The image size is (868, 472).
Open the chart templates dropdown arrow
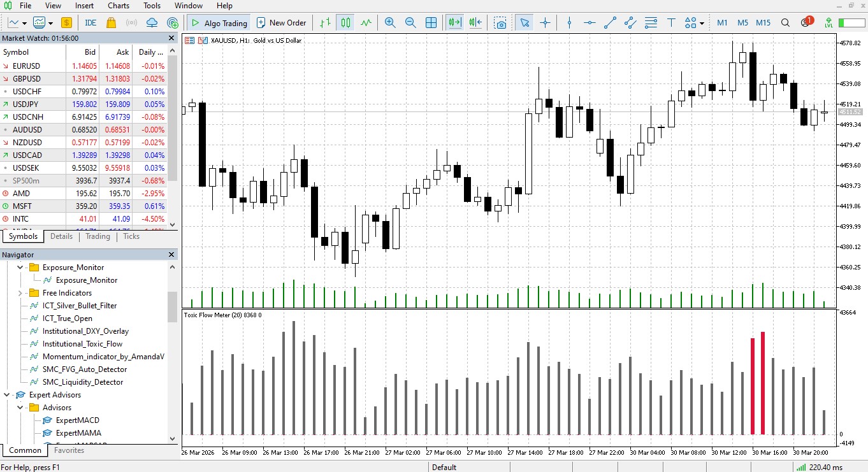[50, 23]
